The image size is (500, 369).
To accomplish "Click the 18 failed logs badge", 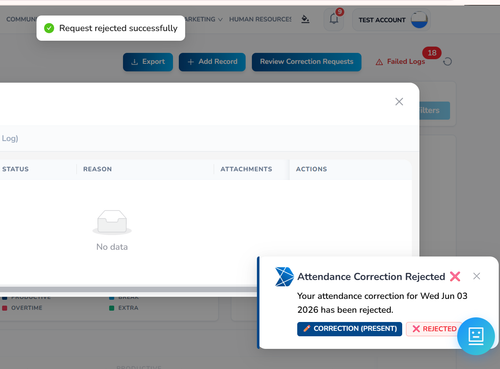I will click(432, 53).
